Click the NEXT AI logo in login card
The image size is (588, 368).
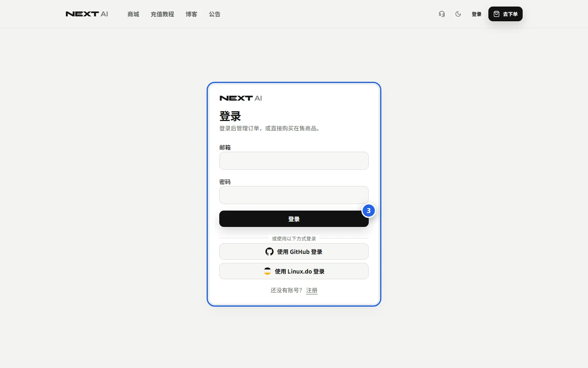coord(241,98)
